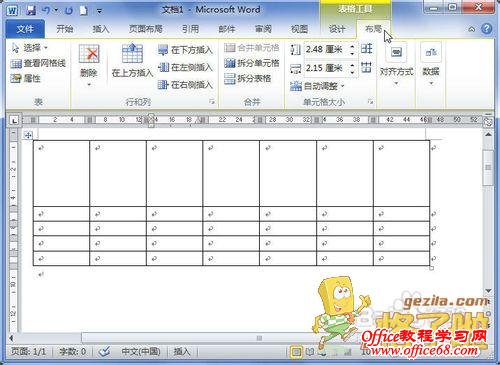The width and height of the screenshot is (500, 365).
Task: Open the 页面布局 ribbon tab
Action: point(146,29)
